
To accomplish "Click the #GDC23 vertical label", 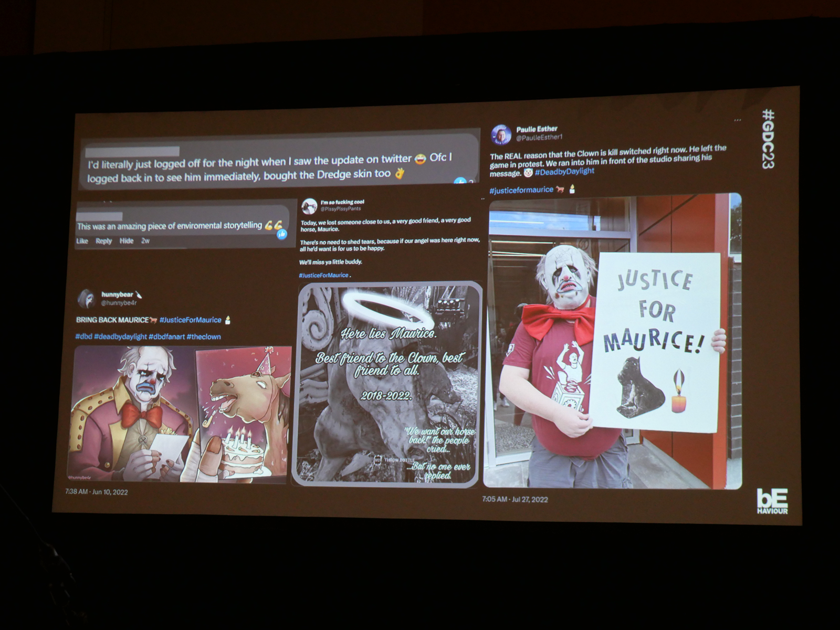I will click(x=769, y=139).
